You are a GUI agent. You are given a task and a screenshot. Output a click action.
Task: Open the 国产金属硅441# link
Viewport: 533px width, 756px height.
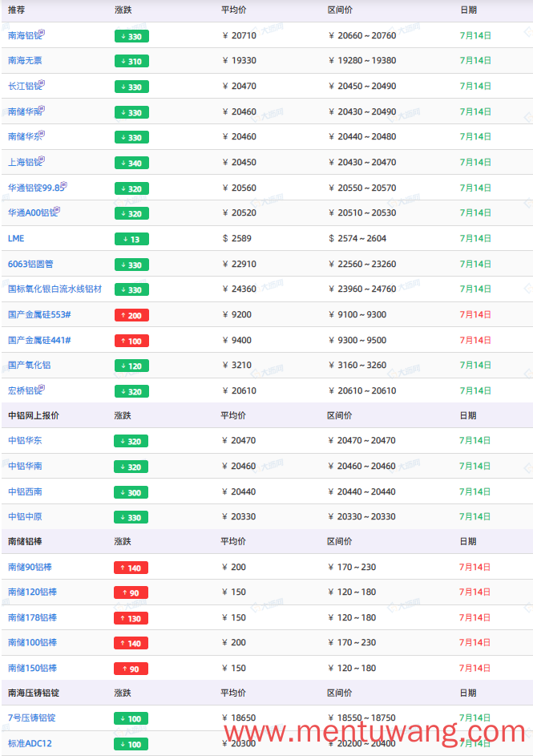(x=39, y=341)
